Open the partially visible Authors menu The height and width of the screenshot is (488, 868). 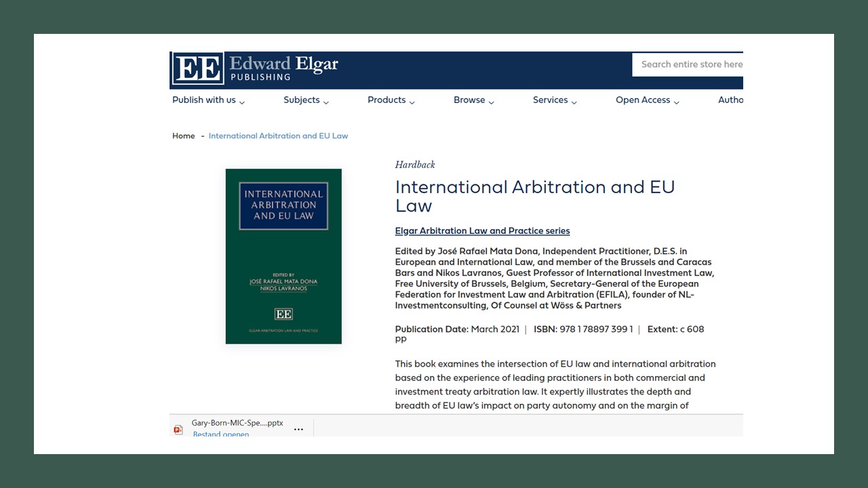tap(730, 100)
